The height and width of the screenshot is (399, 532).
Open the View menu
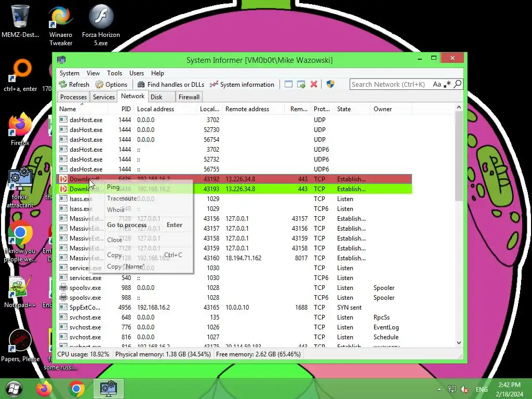pos(93,73)
